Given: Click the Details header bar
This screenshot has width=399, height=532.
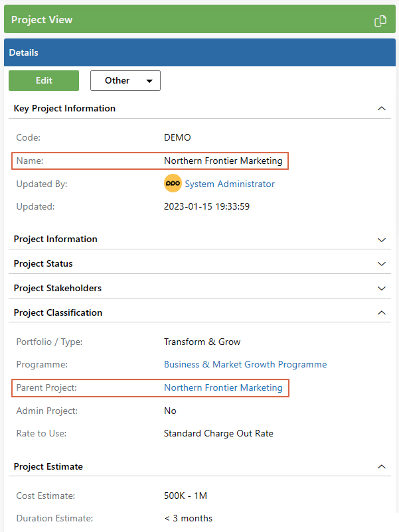Looking at the screenshot, I should click(199, 52).
